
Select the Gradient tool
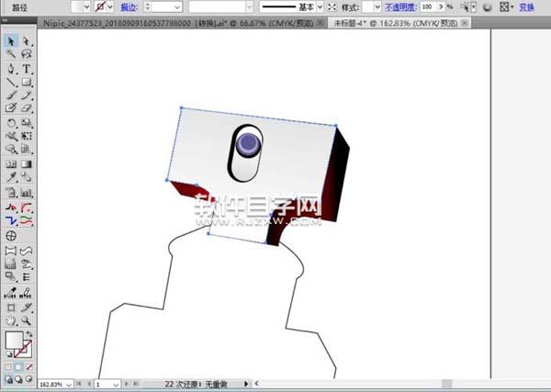click(x=27, y=164)
